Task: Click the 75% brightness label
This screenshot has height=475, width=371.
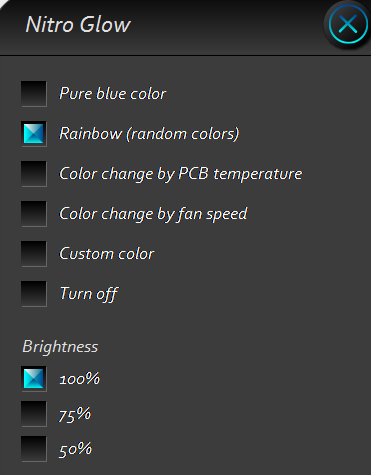Action: pos(75,414)
